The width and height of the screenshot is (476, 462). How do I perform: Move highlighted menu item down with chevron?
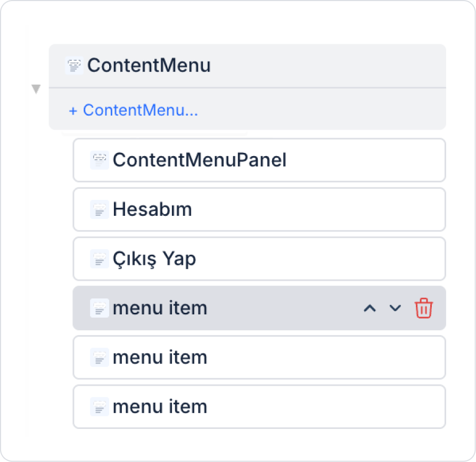tap(395, 308)
